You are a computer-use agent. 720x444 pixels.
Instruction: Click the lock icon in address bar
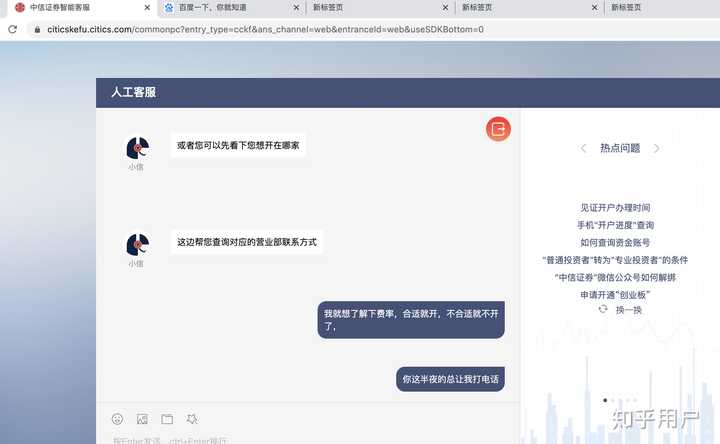pos(37,29)
